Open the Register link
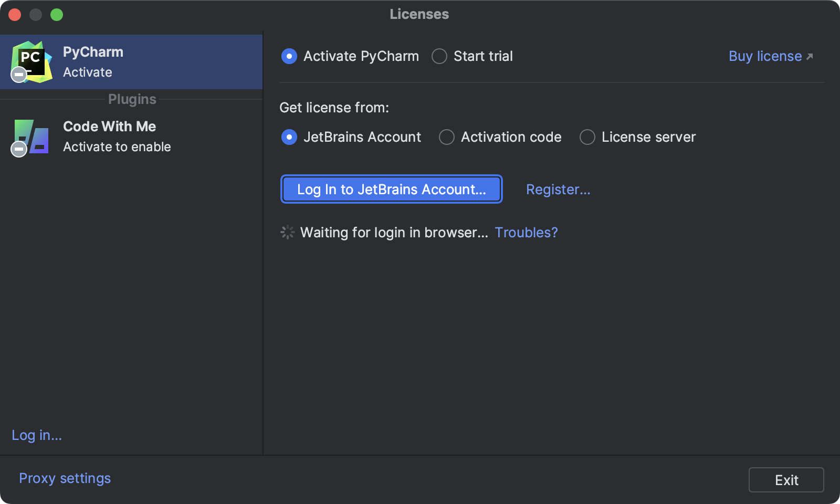This screenshot has height=504, width=840. [558, 190]
